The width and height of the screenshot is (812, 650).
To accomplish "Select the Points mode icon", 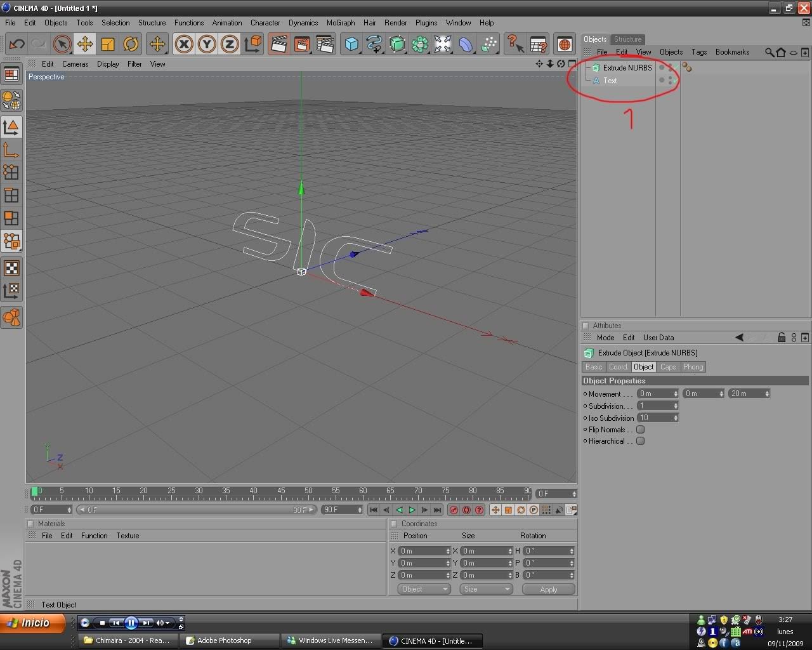I will click(x=11, y=173).
